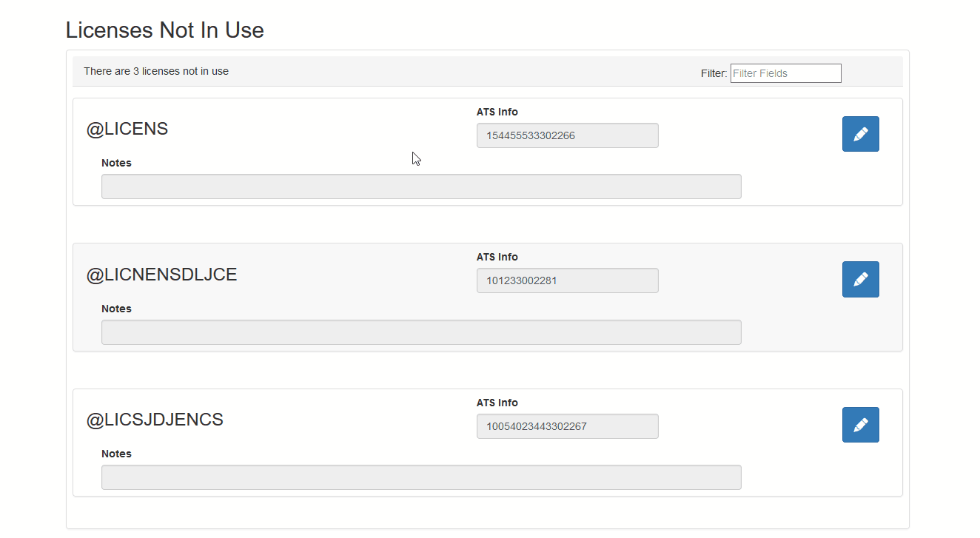The height and width of the screenshot is (538, 980).
Task: Select the @LICSJDENCS license name
Action: [155, 420]
